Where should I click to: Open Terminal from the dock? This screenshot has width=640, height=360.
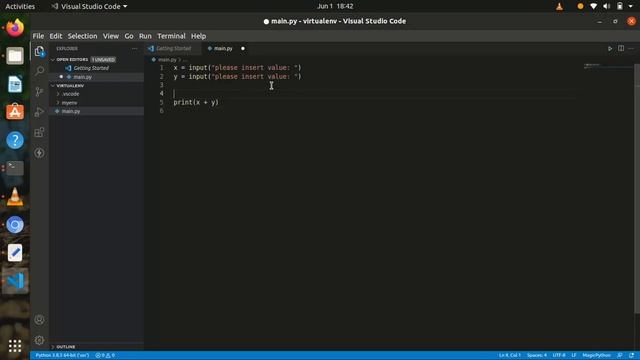pos(15,168)
